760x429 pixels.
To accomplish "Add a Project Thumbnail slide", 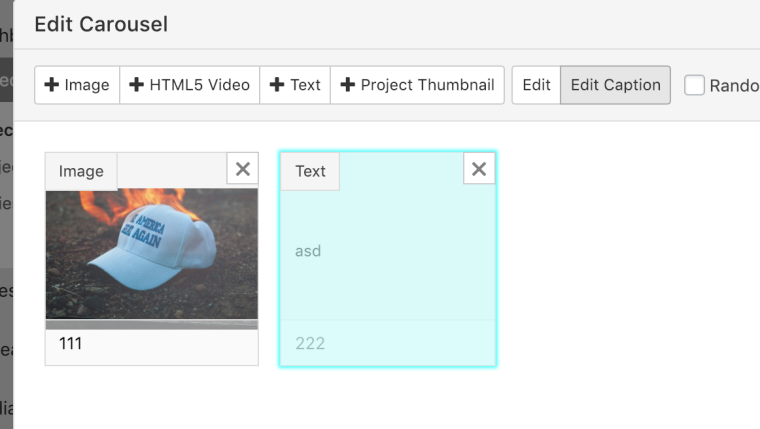I will (417, 85).
